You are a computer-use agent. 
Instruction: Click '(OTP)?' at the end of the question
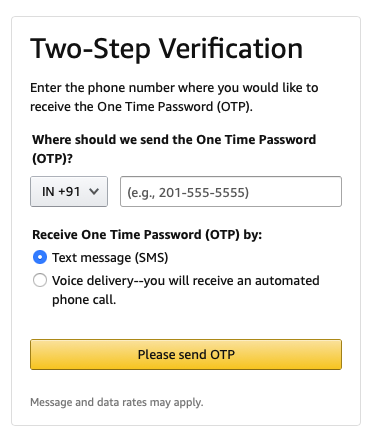click(52, 158)
